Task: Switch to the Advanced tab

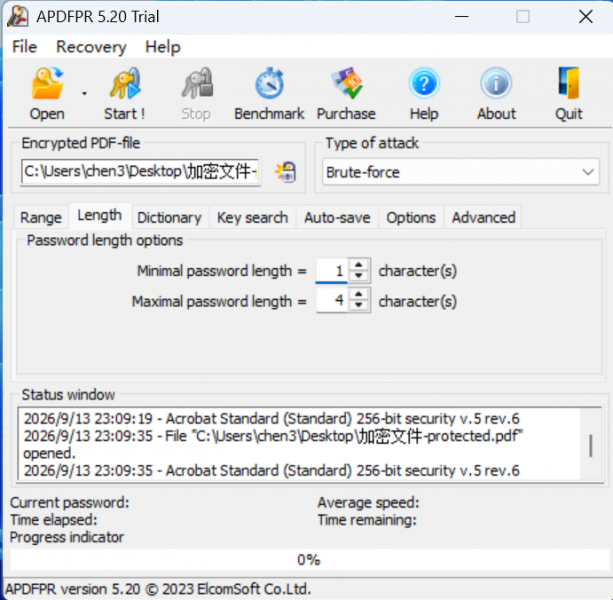Action: 484,218
